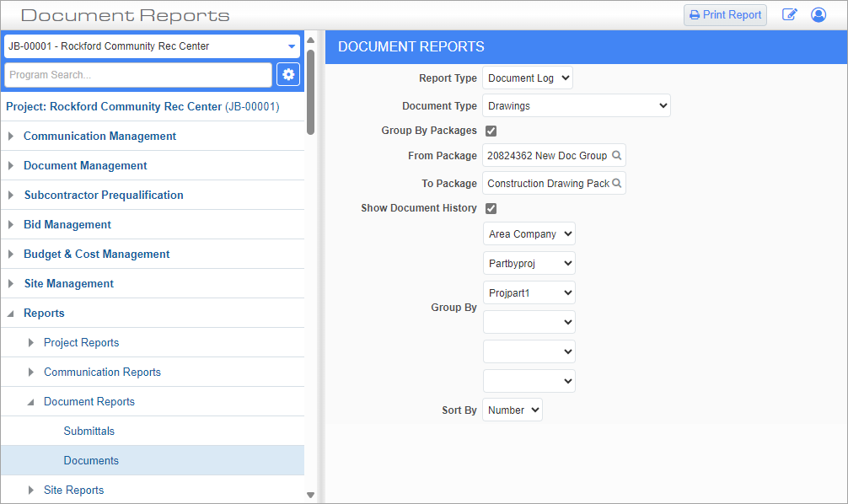Click the magnifier icon in To Package field
Image resolution: width=848 pixels, height=504 pixels.
pos(616,183)
